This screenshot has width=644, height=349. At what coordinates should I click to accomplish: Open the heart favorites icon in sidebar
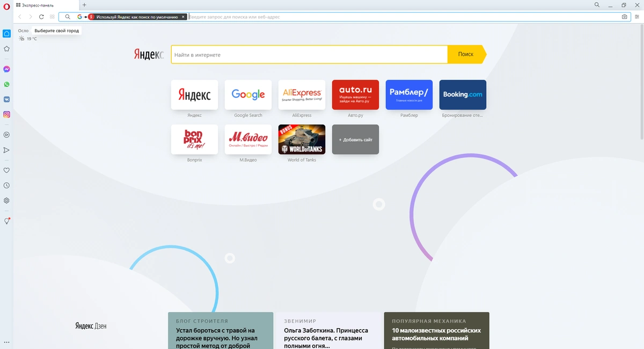click(x=6, y=170)
